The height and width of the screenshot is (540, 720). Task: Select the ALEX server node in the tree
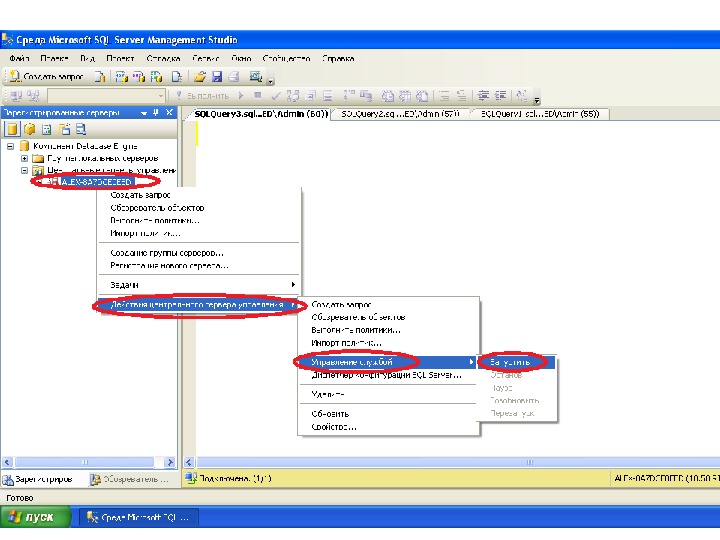[x=96, y=182]
